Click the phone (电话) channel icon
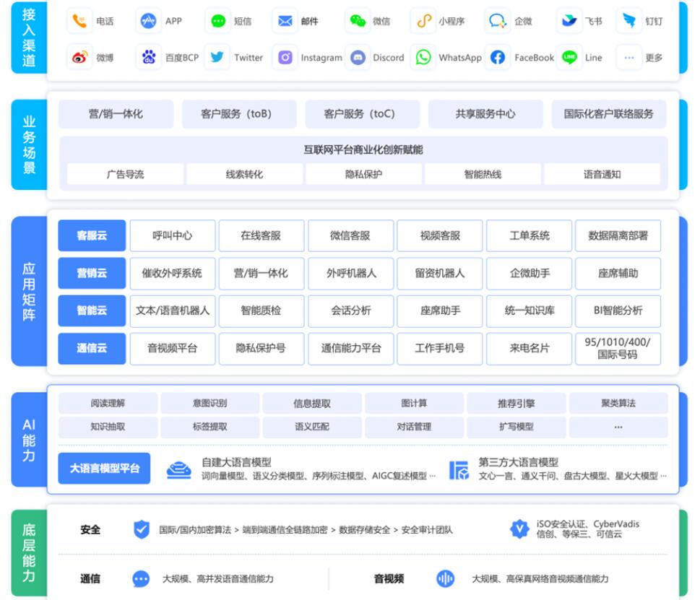700x600 pixels. point(79,21)
